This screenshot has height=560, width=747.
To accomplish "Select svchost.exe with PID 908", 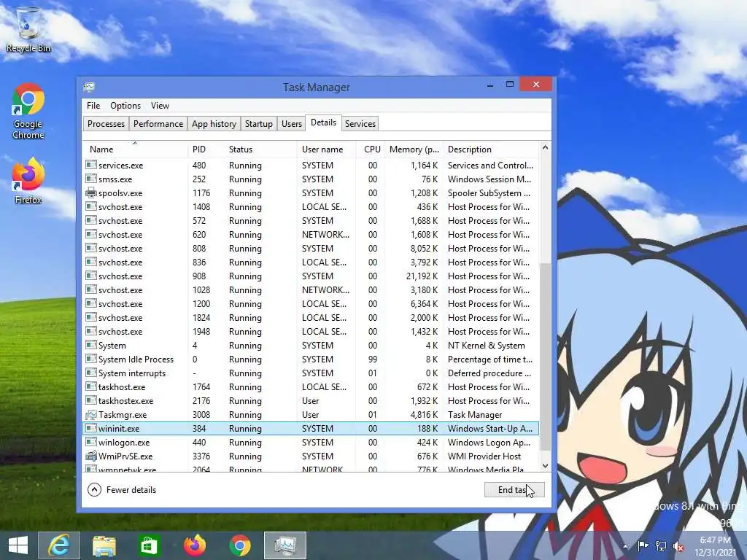I will pyautogui.click(x=311, y=276).
